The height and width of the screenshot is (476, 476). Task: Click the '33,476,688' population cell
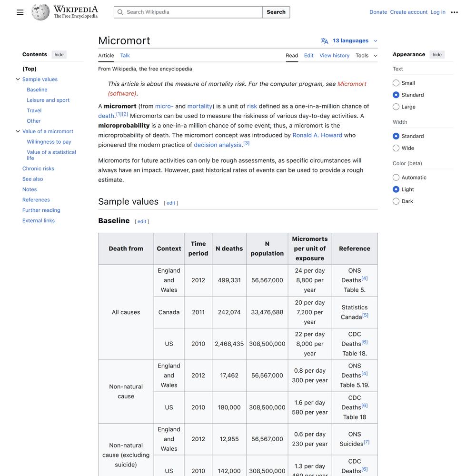pyautogui.click(x=267, y=312)
